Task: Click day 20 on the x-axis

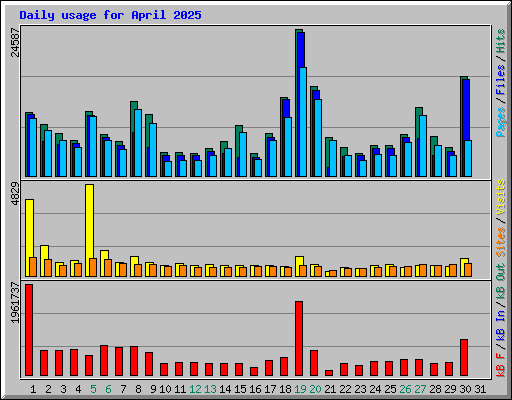Action: 315,389
